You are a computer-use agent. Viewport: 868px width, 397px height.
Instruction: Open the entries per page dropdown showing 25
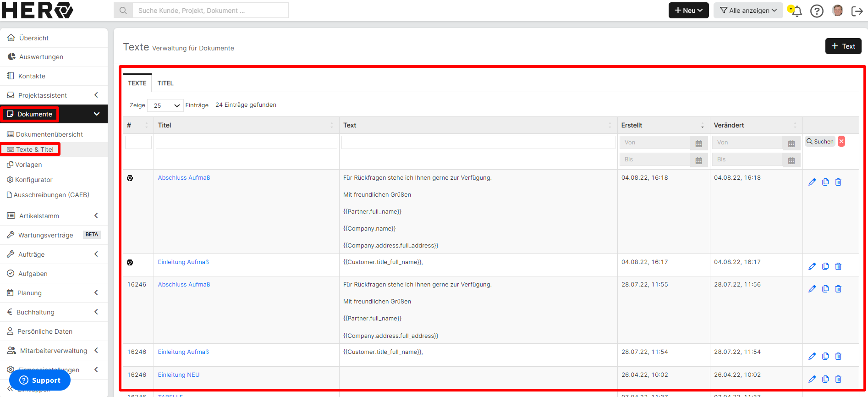coord(165,105)
